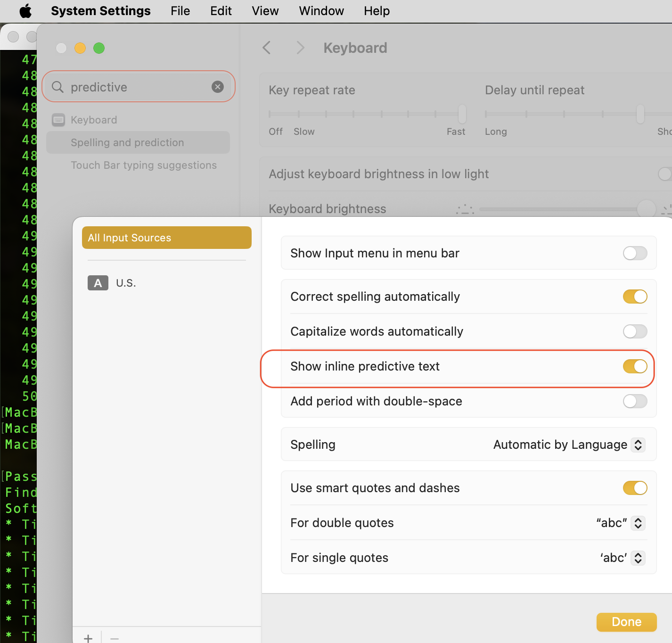Select the U.S. input source icon

pyautogui.click(x=98, y=283)
